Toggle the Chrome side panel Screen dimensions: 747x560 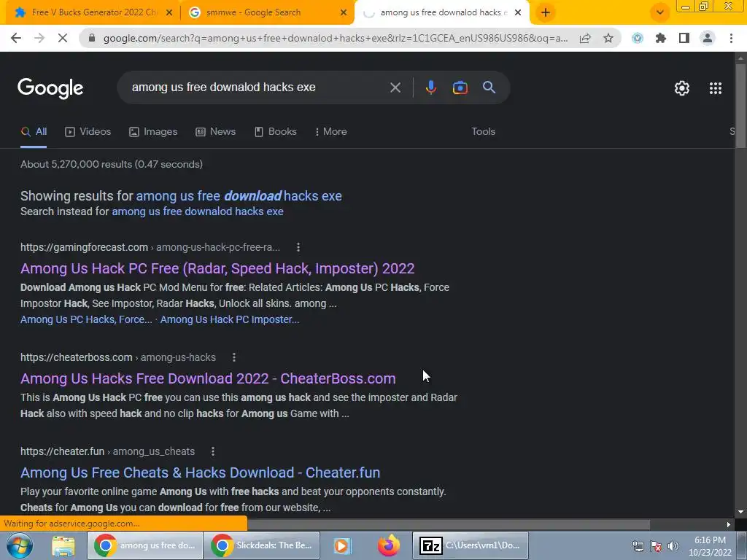[684, 38]
